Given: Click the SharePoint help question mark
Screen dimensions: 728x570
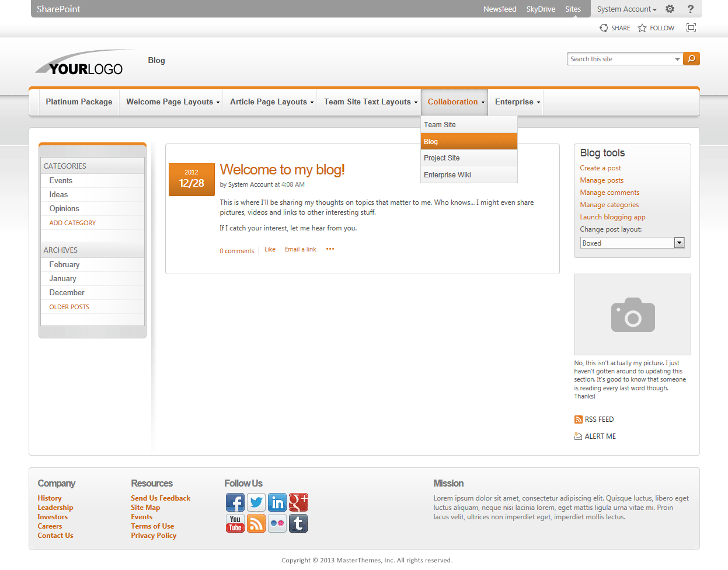Looking at the screenshot, I should coord(691,9).
